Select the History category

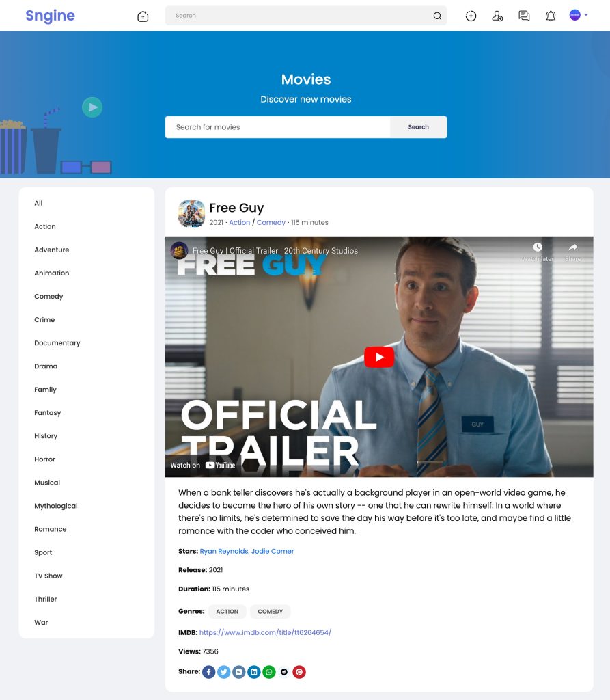click(x=46, y=435)
